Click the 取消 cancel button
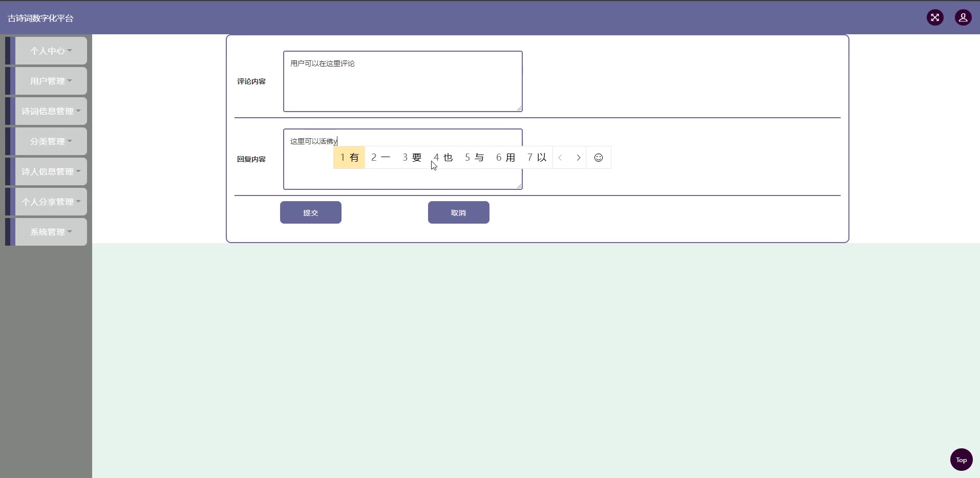This screenshot has width=980, height=478. coord(459,212)
